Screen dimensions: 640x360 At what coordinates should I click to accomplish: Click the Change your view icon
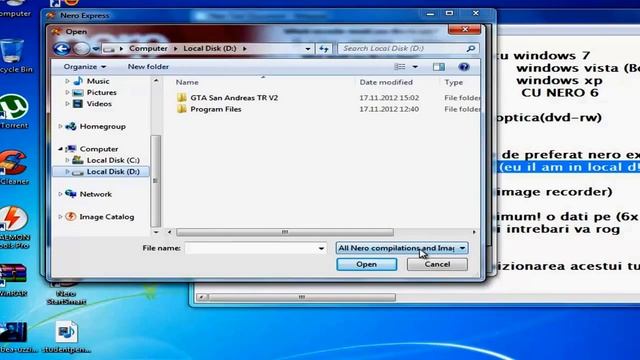(x=400, y=67)
